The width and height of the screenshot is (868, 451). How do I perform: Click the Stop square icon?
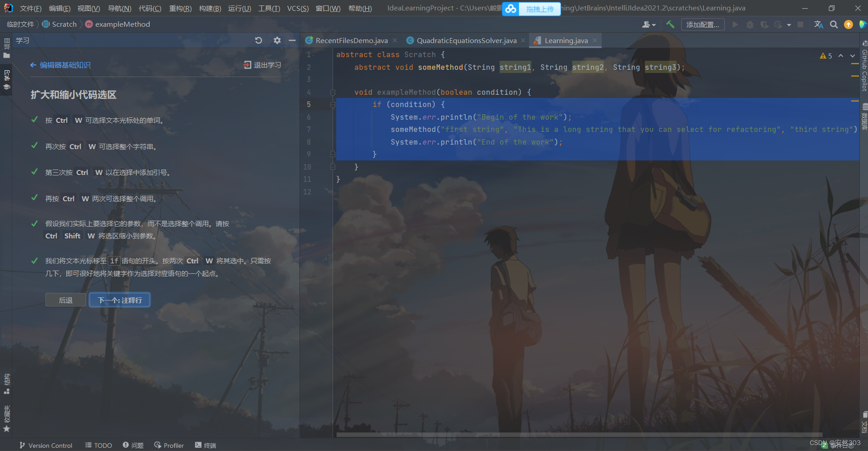pyautogui.click(x=800, y=24)
